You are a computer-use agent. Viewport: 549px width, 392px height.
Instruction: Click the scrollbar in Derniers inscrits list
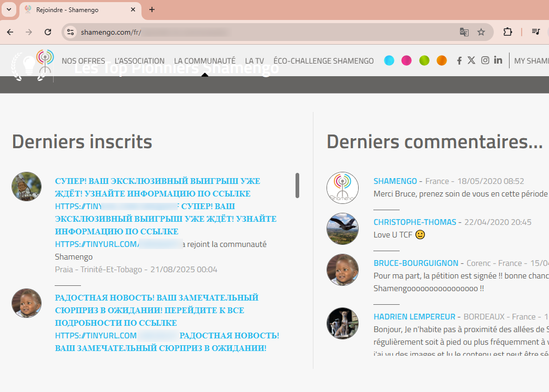point(297,185)
